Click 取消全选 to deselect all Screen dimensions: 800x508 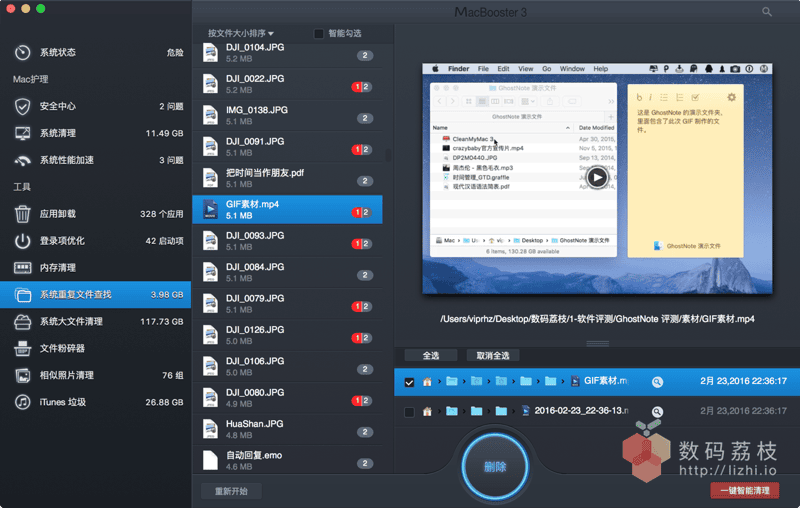point(492,355)
